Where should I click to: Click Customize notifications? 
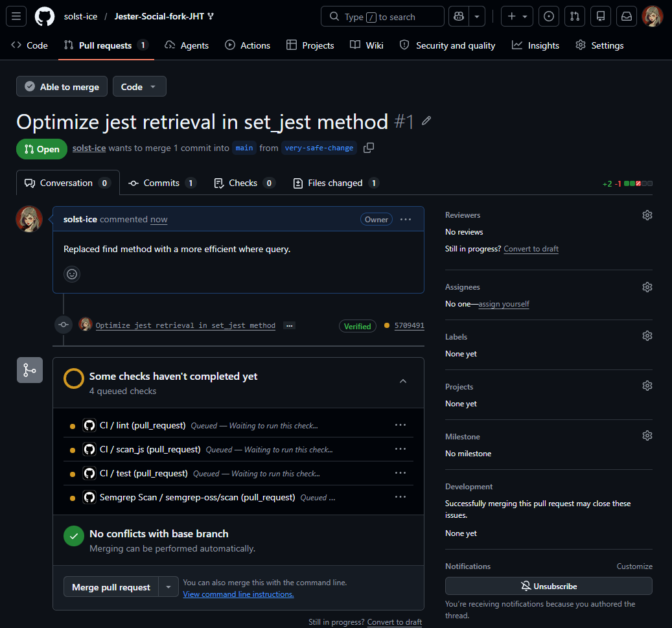coord(634,566)
